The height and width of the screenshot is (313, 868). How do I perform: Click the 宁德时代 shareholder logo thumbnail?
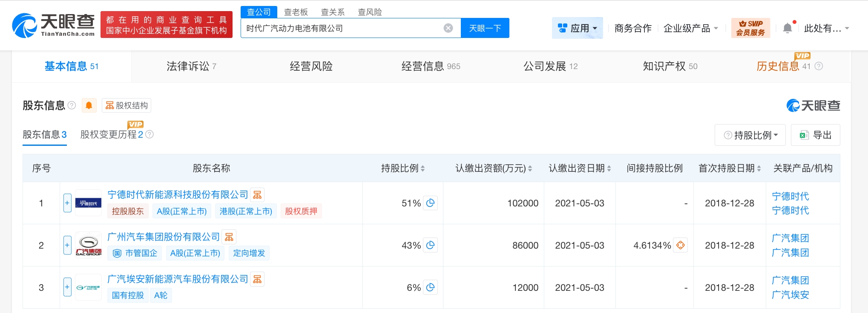click(88, 203)
